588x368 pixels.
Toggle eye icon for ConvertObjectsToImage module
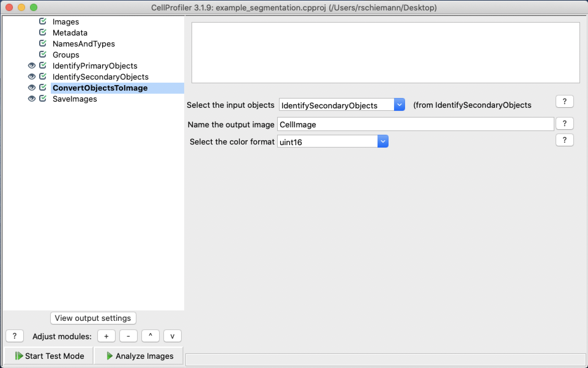point(32,88)
